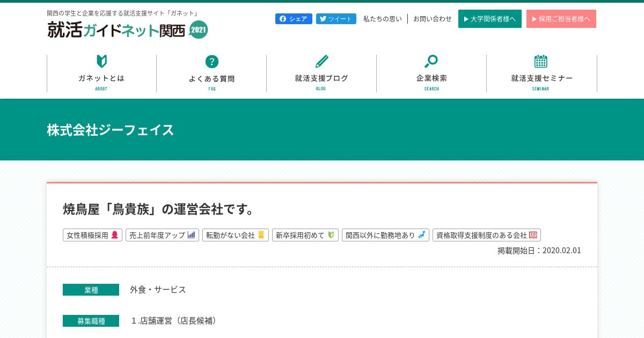Screen dimensions: 644x338
Task: Click the 募集職種 label
Action: coord(91,321)
